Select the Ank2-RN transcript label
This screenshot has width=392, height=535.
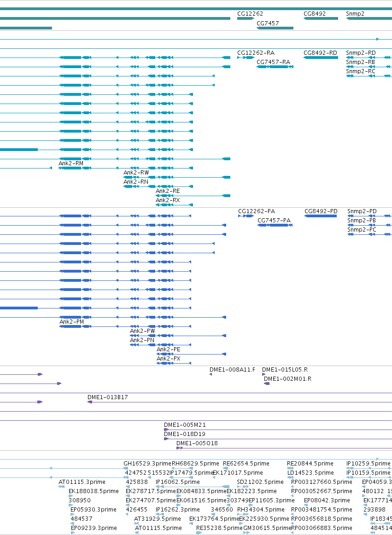(135, 182)
